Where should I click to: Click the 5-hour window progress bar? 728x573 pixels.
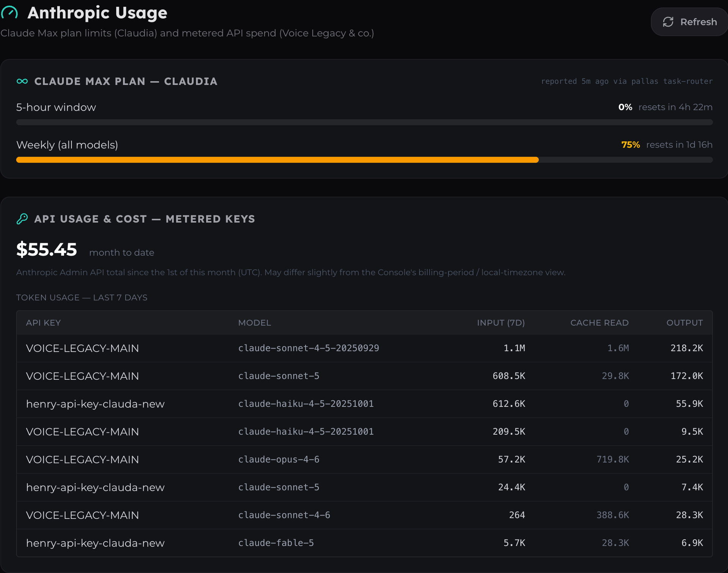364,122
